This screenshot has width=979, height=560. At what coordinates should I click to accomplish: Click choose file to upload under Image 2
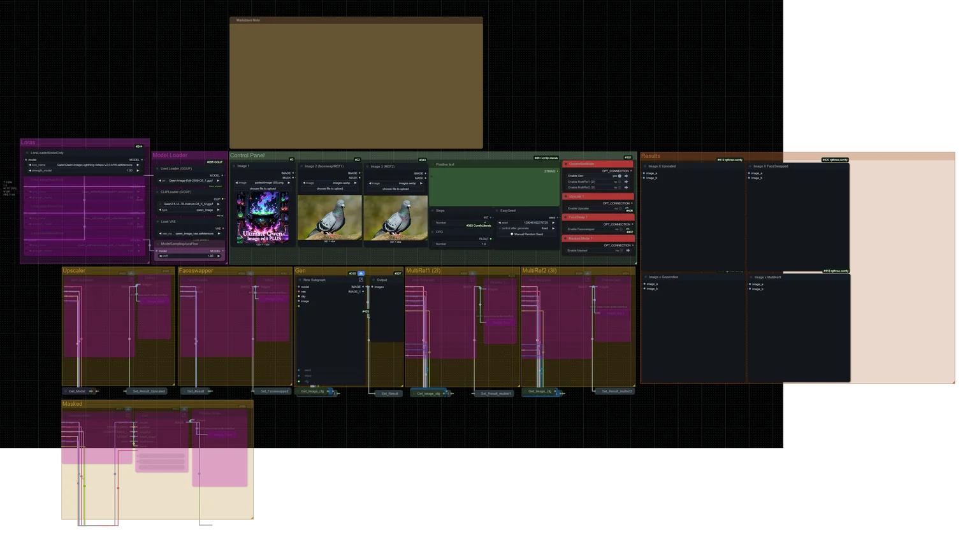click(x=330, y=189)
